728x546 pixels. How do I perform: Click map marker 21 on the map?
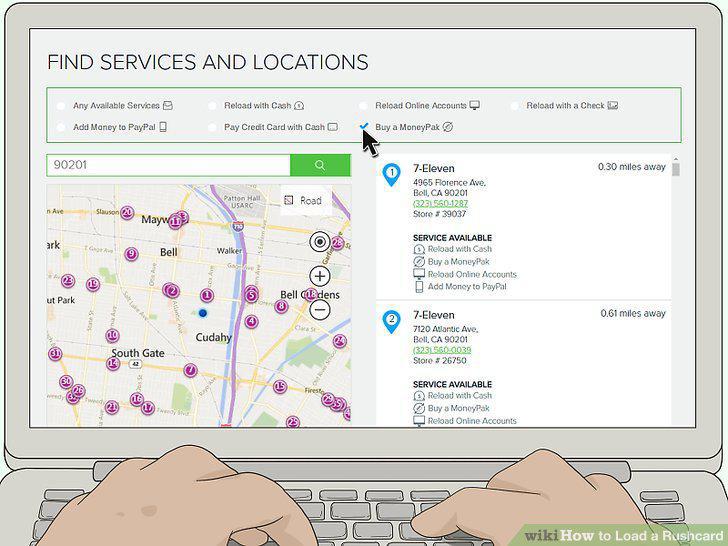(x=112, y=408)
